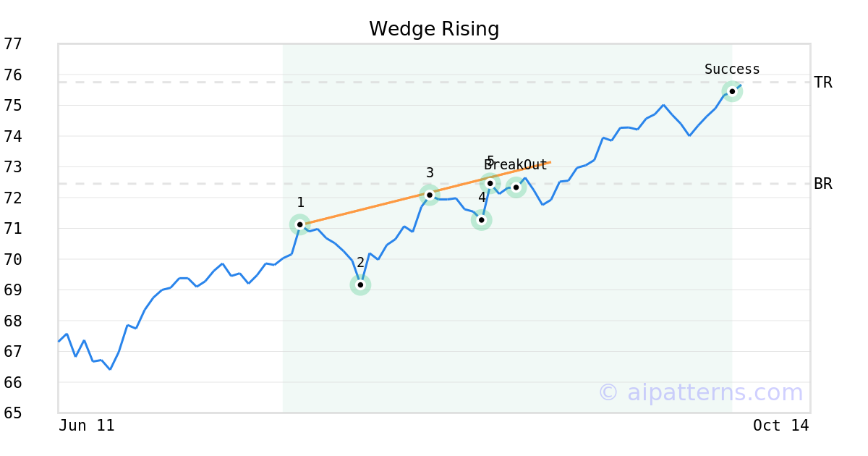Click the 77 value on the price axis
Image resolution: width=868 pixels, height=456 pixels.
[x=13, y=44]
